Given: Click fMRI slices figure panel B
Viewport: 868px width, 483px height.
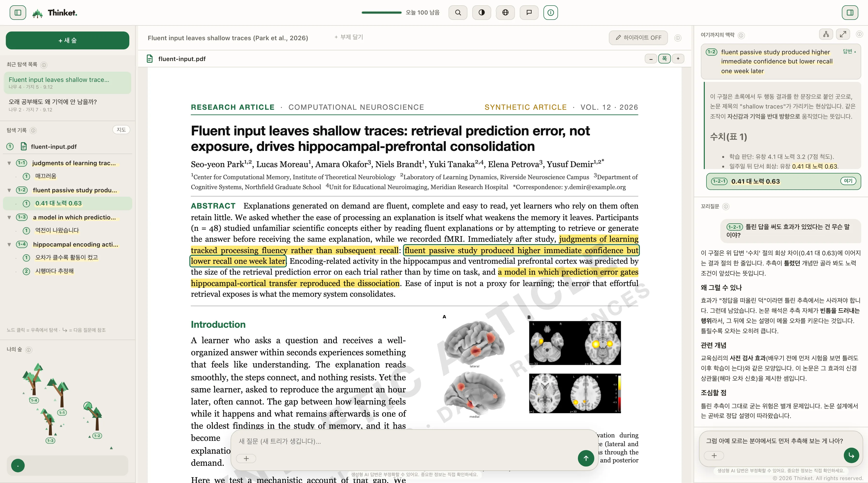Looking at the screenshot, I should click(575, 367).
